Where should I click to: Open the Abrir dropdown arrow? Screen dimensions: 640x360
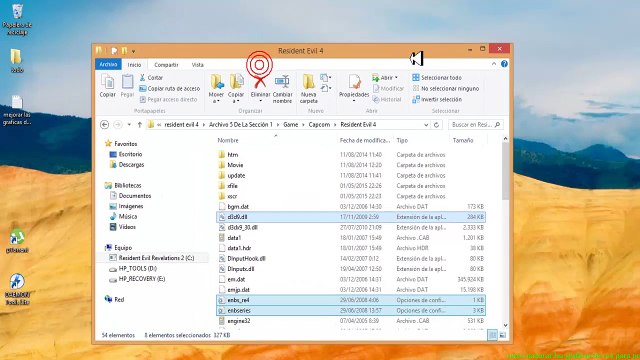coord(396,78)
